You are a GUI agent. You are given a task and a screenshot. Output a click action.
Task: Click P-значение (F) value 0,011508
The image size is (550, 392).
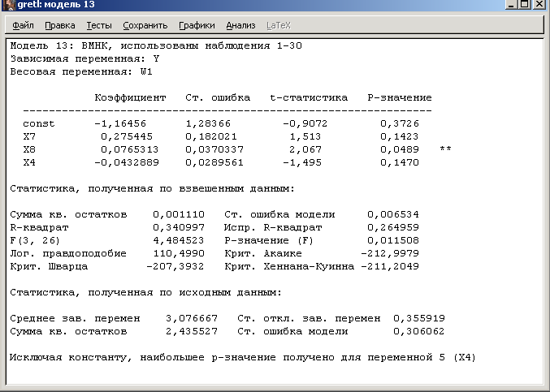click(x=393, y=240)
